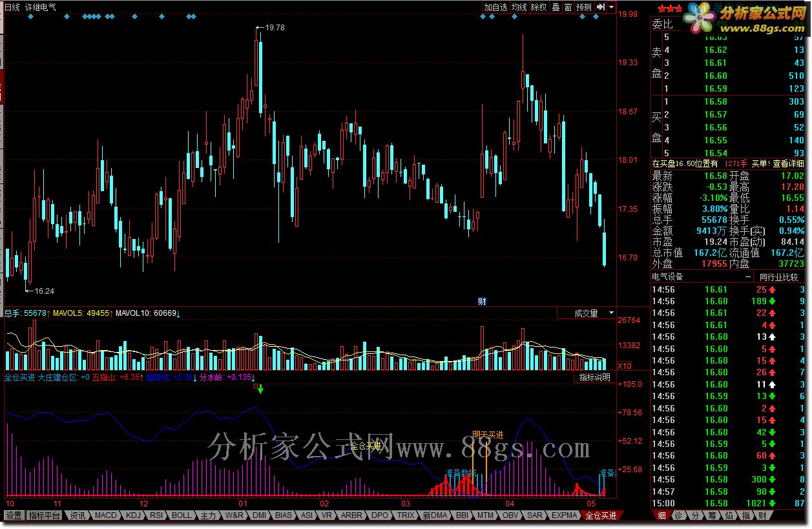Click the X10 volume scale marker
812x529 pixels.
[x=625, y=366]
